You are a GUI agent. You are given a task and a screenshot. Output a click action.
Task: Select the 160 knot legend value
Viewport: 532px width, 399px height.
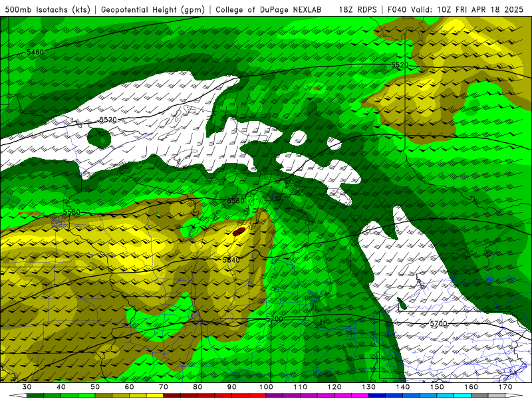coord(471,387)
